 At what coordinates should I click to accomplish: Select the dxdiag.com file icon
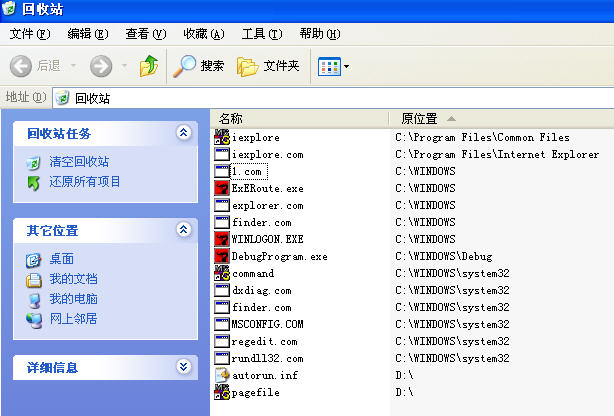pyautogui.click(x=222, y=290)
